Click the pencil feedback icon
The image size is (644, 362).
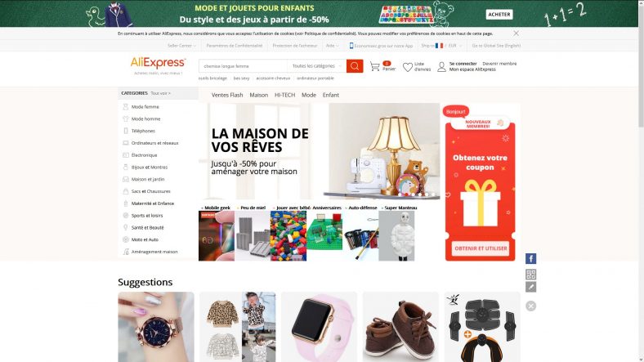(530, 287)
